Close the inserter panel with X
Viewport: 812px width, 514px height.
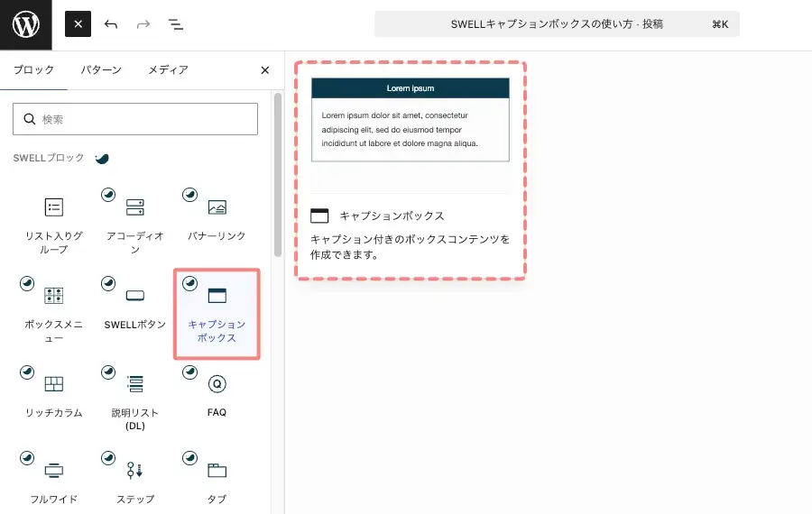(x=264, y=69)
